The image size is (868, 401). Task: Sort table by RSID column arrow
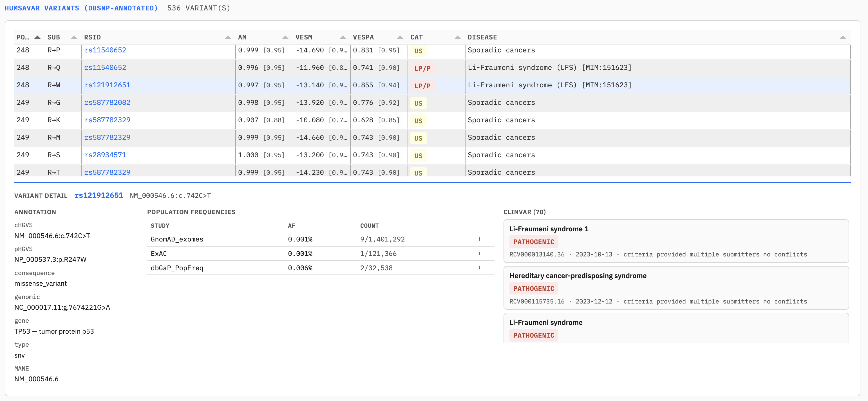click(228, 37)
